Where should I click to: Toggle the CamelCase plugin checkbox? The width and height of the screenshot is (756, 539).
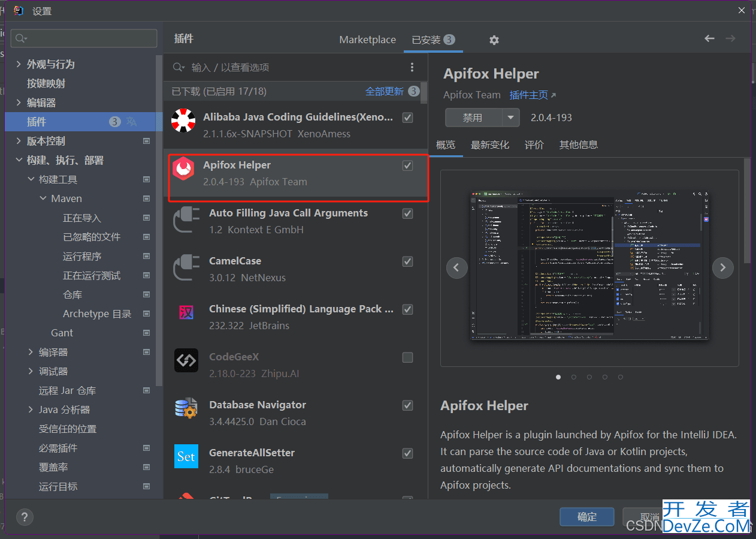[x=407, y=261]
